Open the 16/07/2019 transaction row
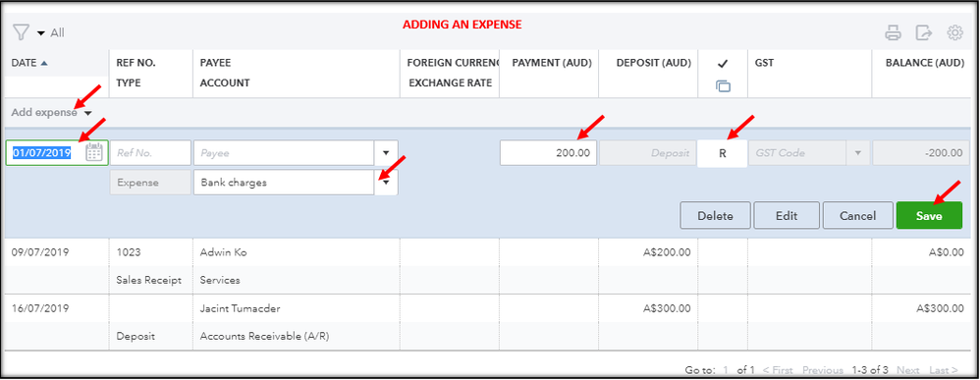980x380 pixels. [487, 322]
